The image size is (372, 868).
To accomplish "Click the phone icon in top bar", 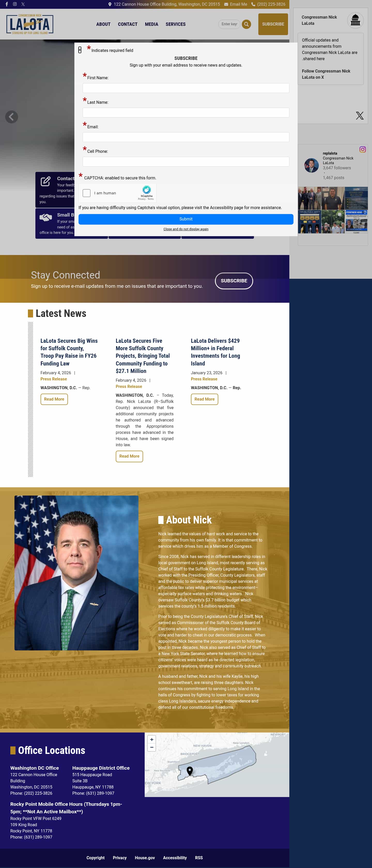I will 253,4.
